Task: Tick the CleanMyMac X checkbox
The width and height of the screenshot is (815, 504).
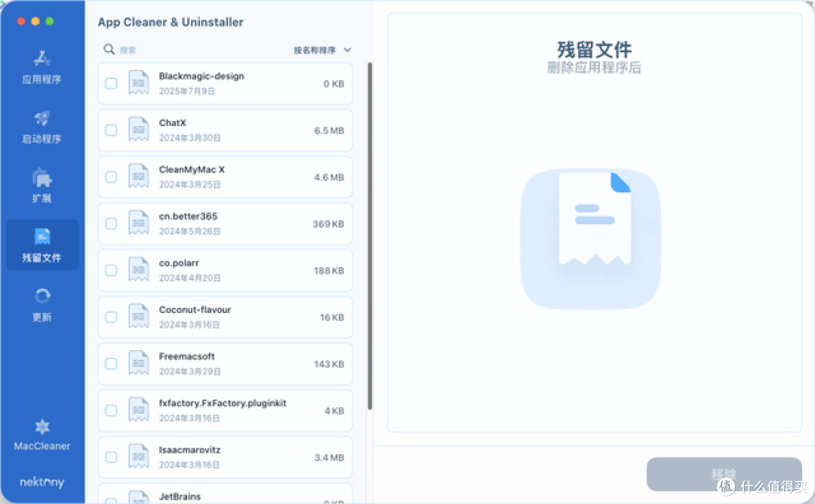Action: pyautogui.click(x=111, y=177)
